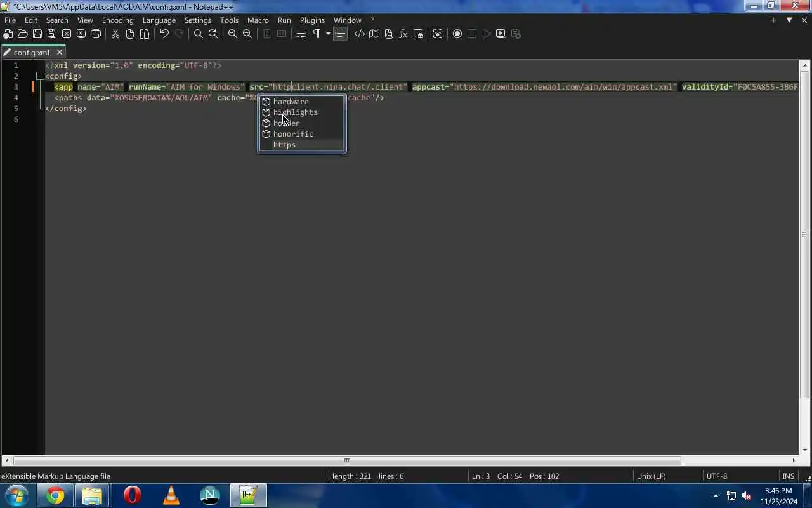Click the Run Macro Multiple Times icon
Image resolution: width=812 pixels, height=508 pixels.
coord(501,34)
